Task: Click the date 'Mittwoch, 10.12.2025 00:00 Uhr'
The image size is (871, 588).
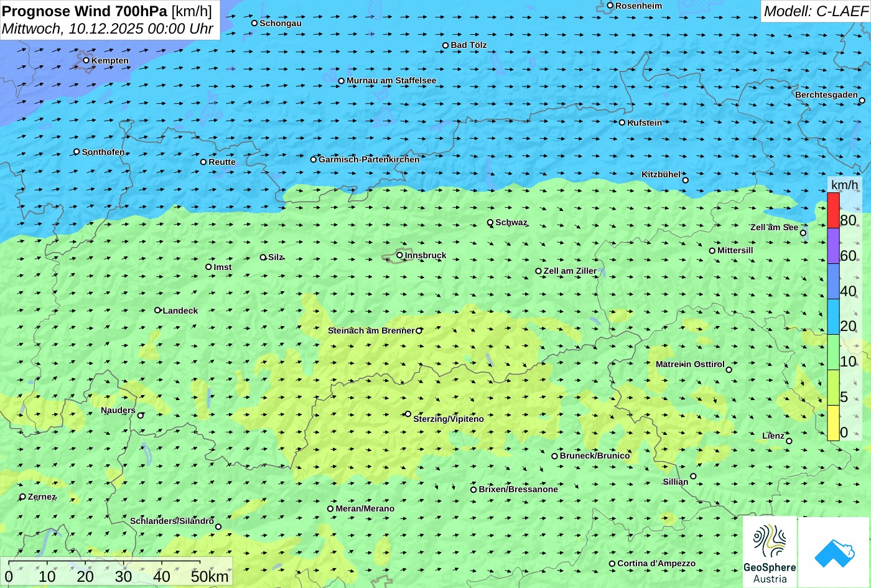Action: (108, 29)
